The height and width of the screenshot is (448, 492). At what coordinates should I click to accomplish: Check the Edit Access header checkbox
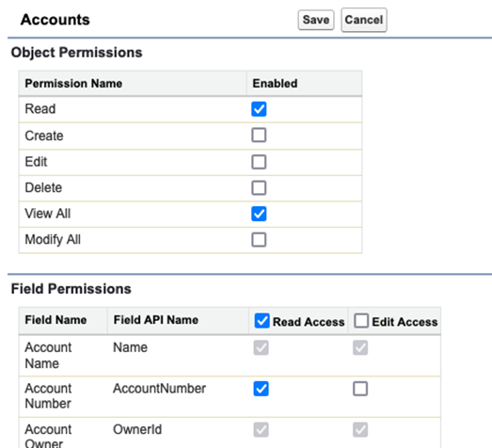361,321
